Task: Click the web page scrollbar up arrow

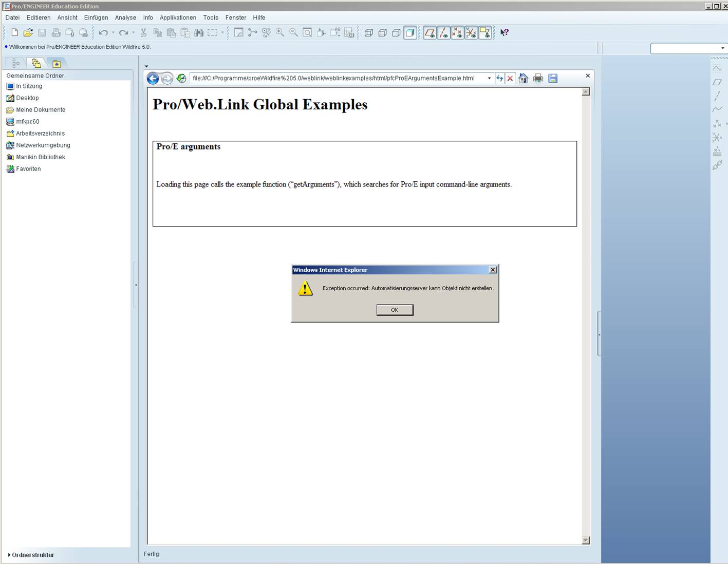Action: (x=586, y=92)
